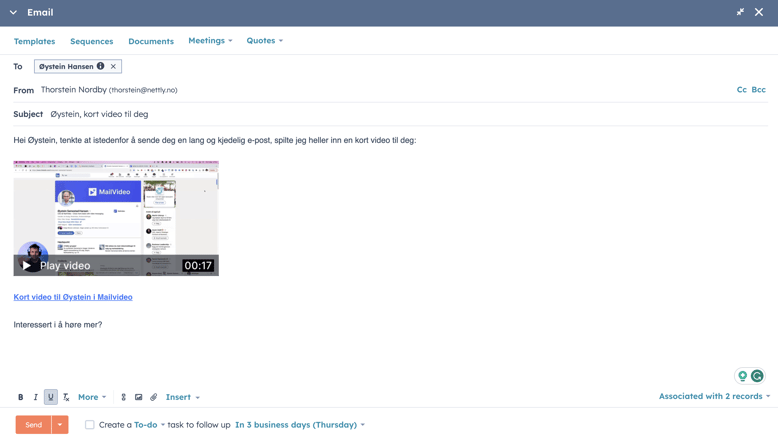Toggle underline formatting

coord(51,397)
